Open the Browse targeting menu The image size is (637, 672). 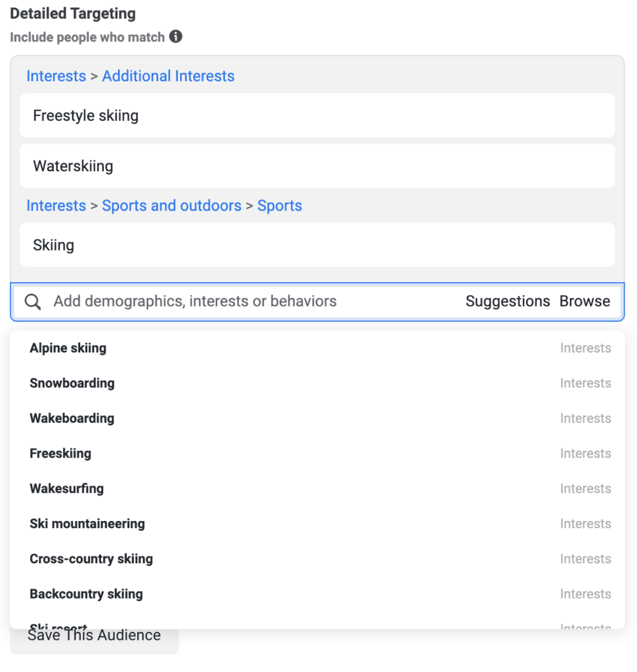[x=584, y=302]
